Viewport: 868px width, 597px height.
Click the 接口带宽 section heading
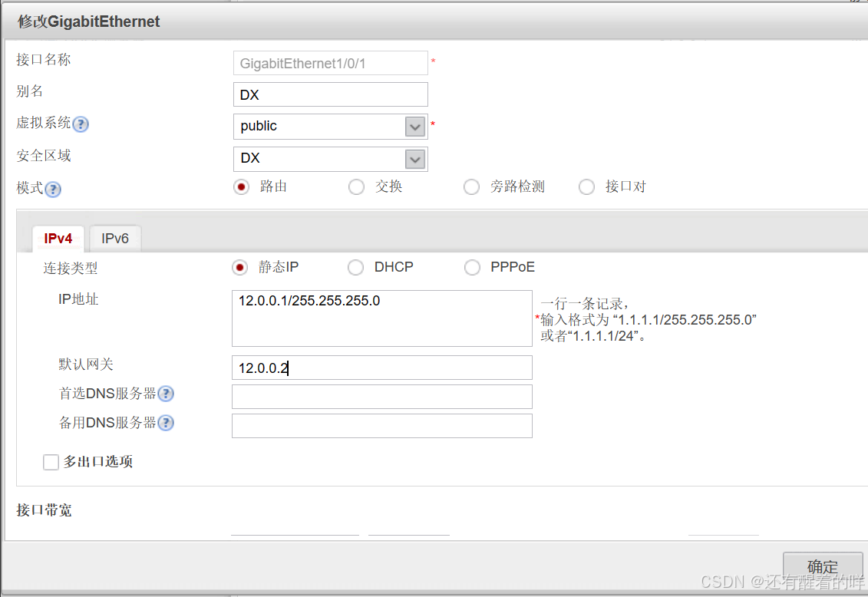[x=44, y=510]
